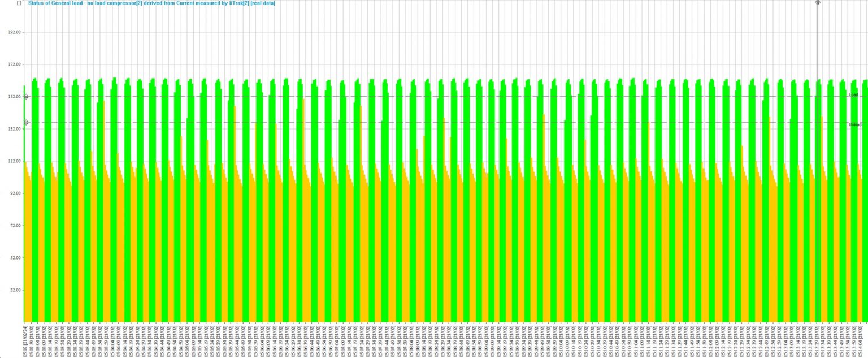868x358 pixels.
Task: Click the 192.00 y-axis value
Action: coord(14,32)
